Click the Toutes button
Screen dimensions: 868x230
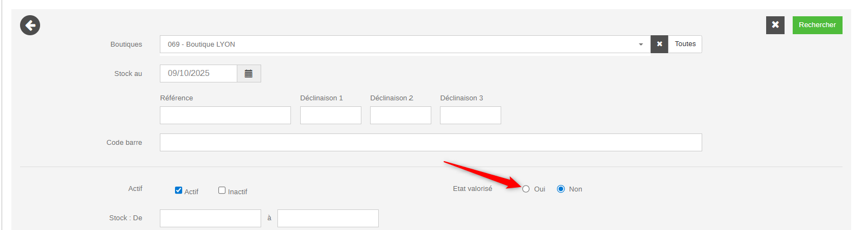pos(685,44)
